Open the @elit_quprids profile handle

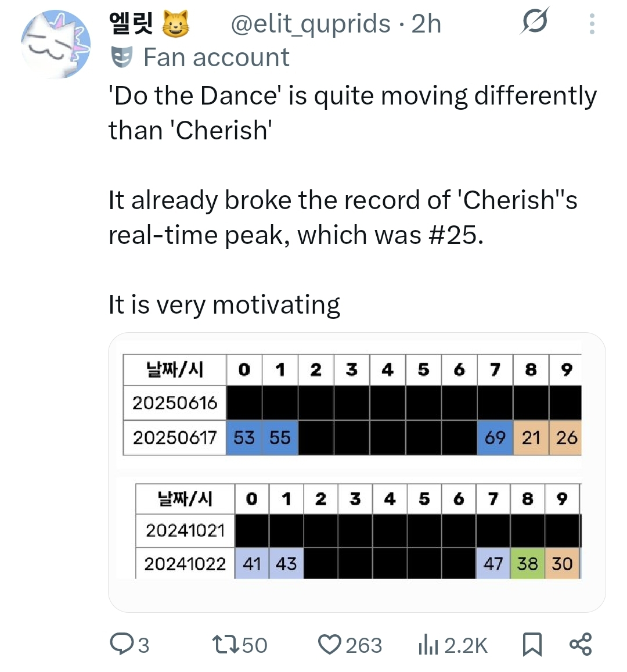point(311,23)
